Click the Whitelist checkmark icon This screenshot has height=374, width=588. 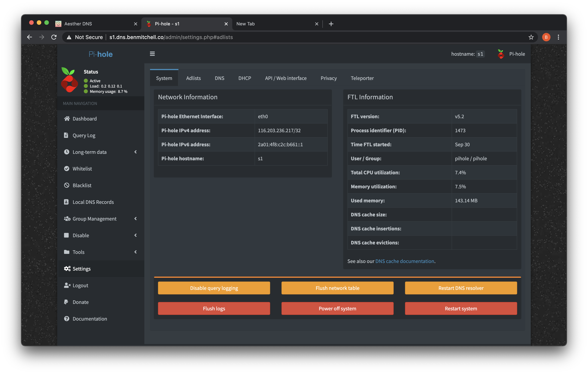(66, 169)
